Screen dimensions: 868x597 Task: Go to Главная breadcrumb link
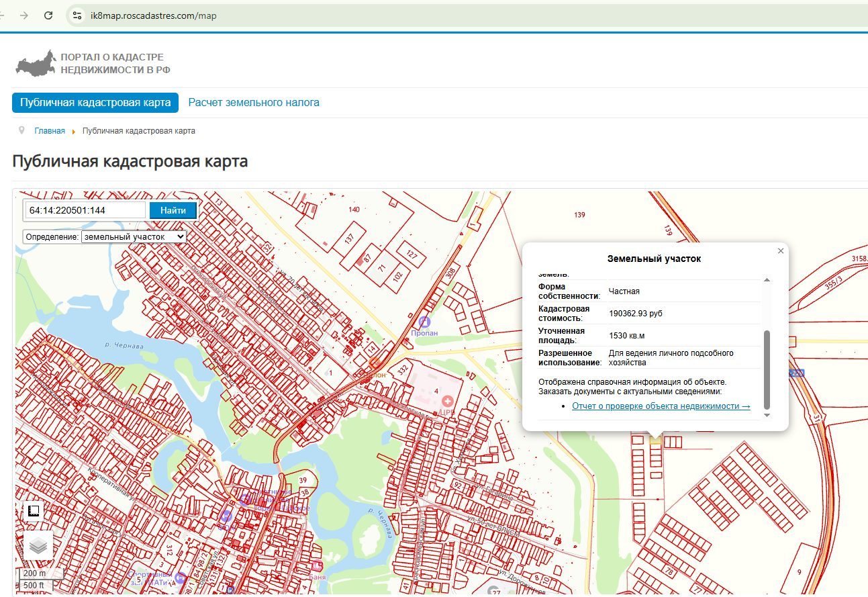pos(50,131)
